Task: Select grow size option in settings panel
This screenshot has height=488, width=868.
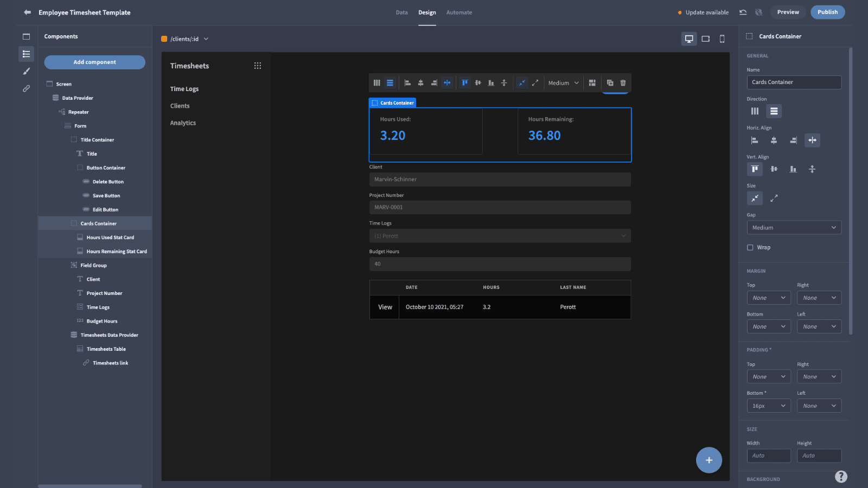Action: 774,198
